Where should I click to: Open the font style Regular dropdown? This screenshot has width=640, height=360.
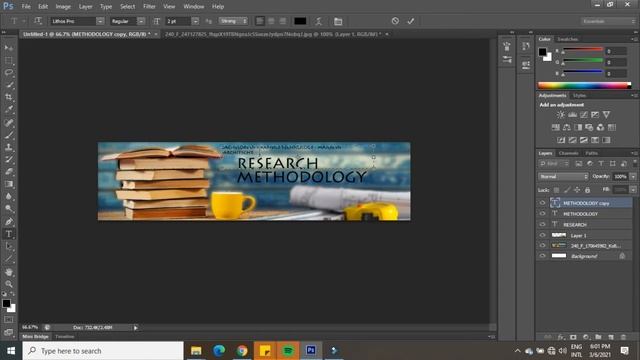[141, 21]
